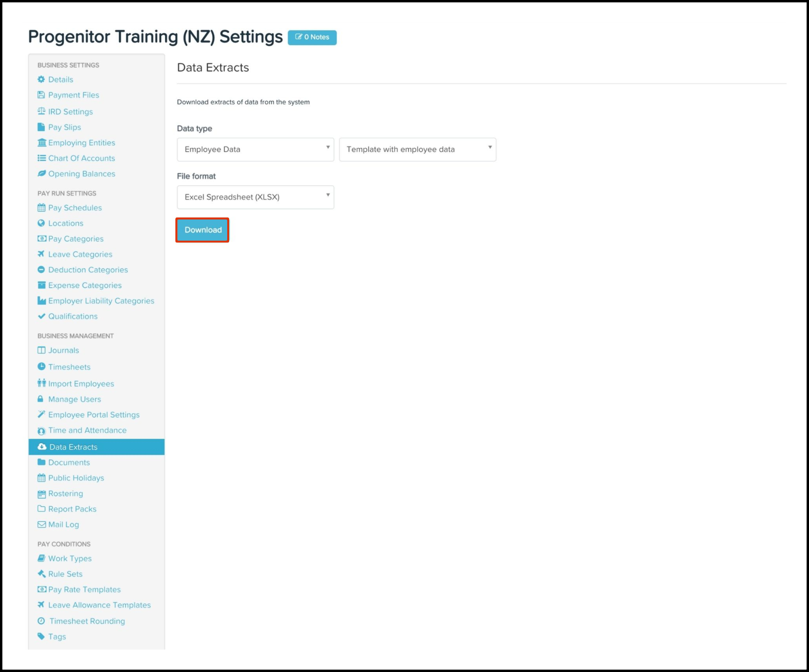
Task: Click the Import Employees people icon
Action: point(41,383)
